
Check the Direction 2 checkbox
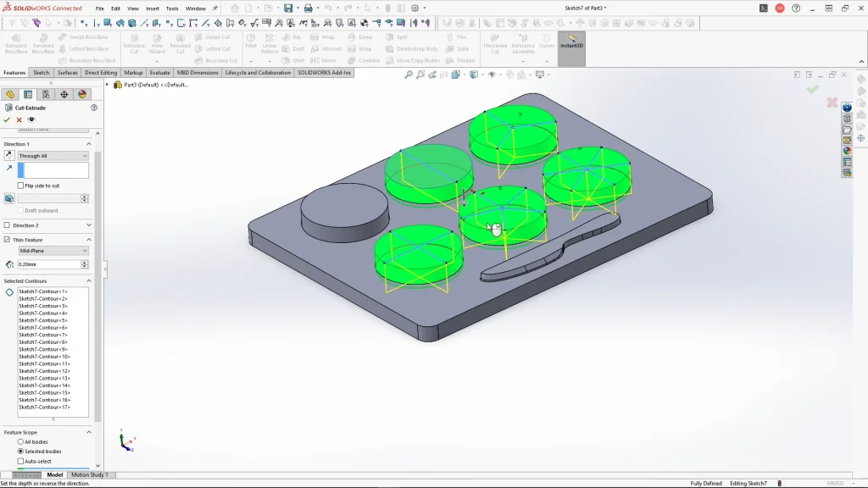[x=7, y=225]
